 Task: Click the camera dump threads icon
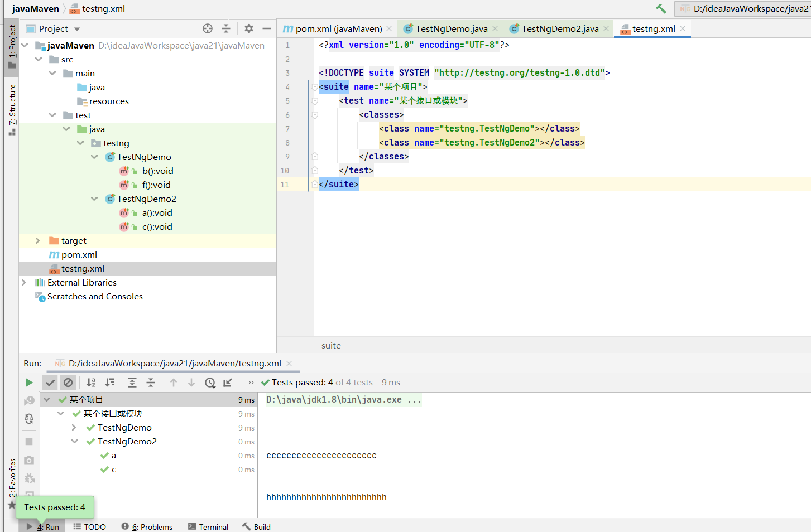tap(29, 460)
